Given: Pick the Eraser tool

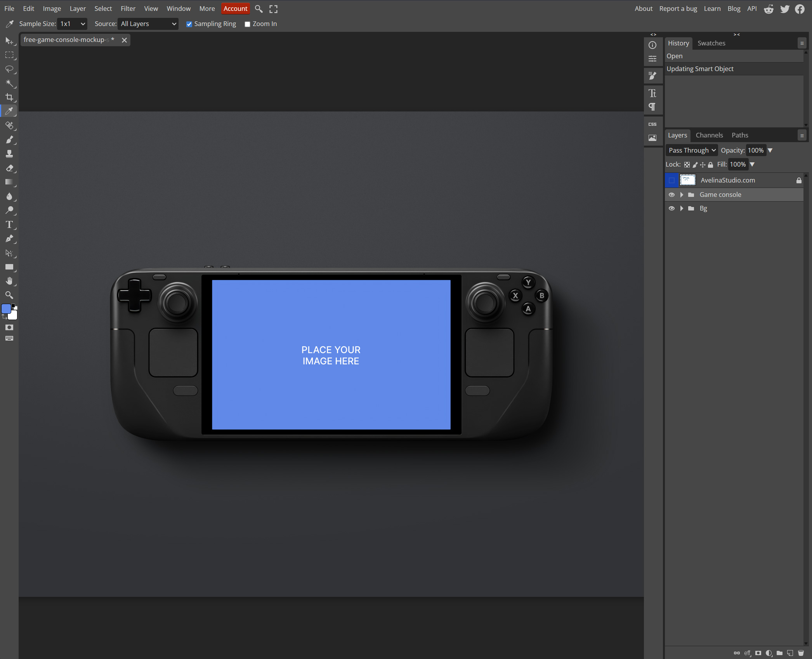Looking at the screenshot, I should point(9,168).
